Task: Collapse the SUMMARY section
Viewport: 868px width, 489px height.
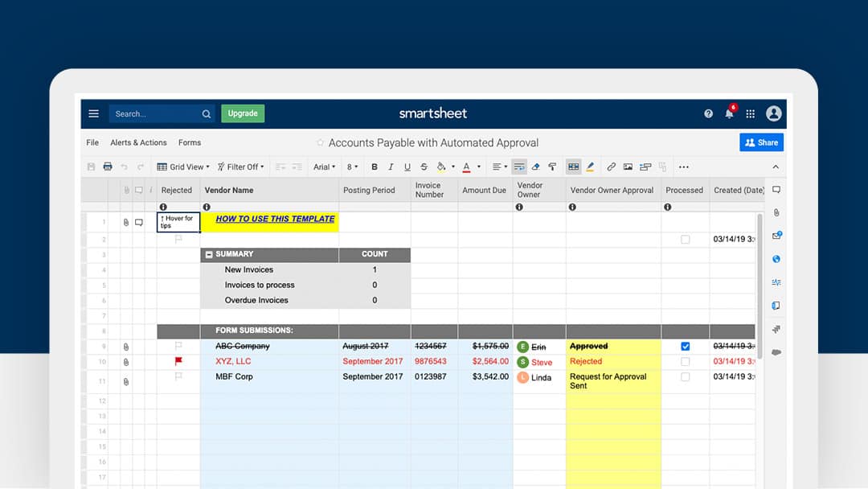Action: (x=210, y=255)
